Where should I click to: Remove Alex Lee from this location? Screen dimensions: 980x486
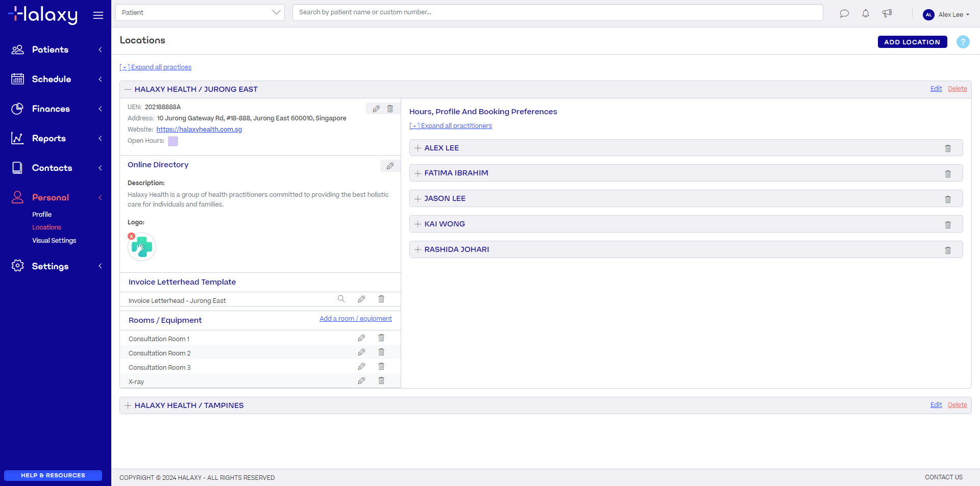click(948, 148)
